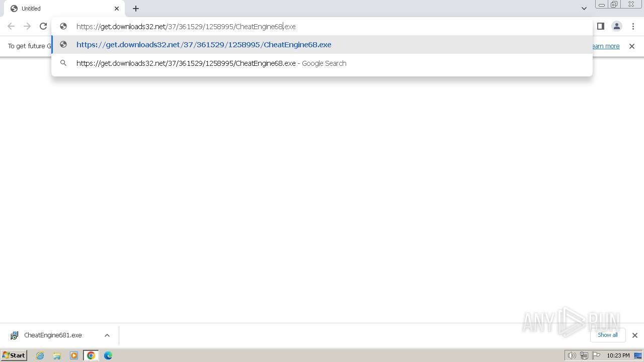Click the Show desktop tray icon
Viewport: 644px width, 362px height.
coord(638,355)
